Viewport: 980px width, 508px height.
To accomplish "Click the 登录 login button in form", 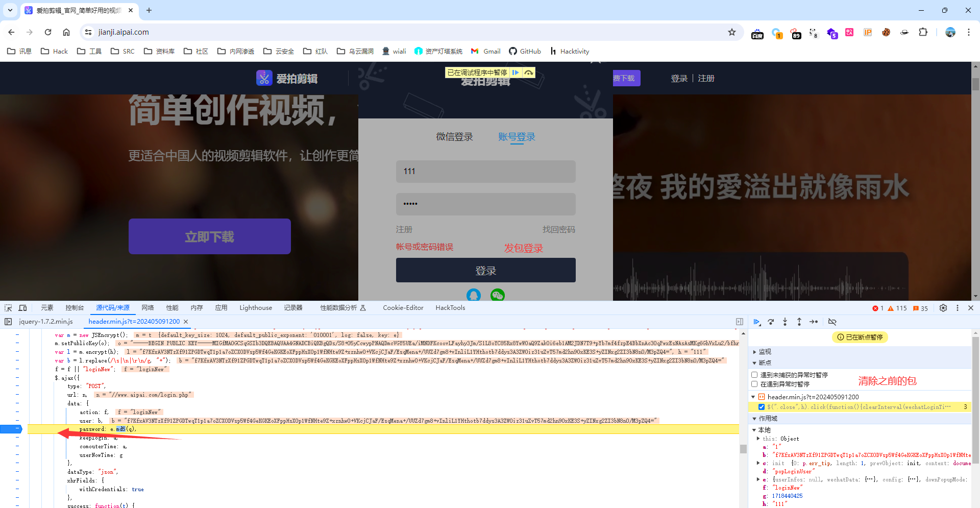I will (485, 271).
